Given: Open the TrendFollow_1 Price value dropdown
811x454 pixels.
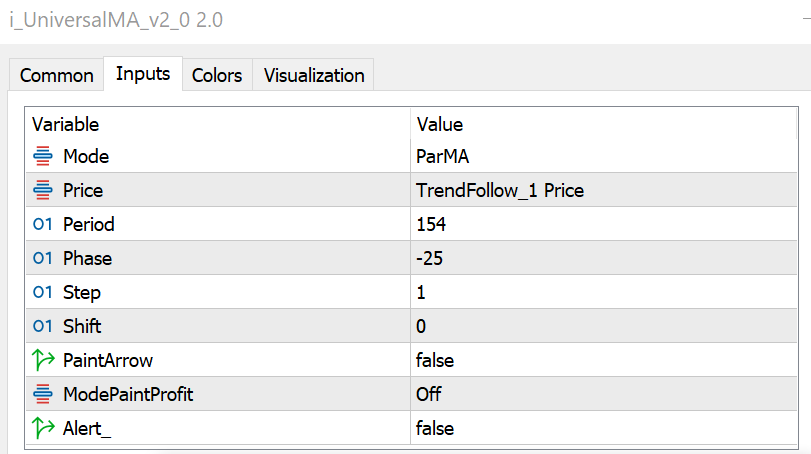Looking at the screenshot, I should click(x=499, y=190).
